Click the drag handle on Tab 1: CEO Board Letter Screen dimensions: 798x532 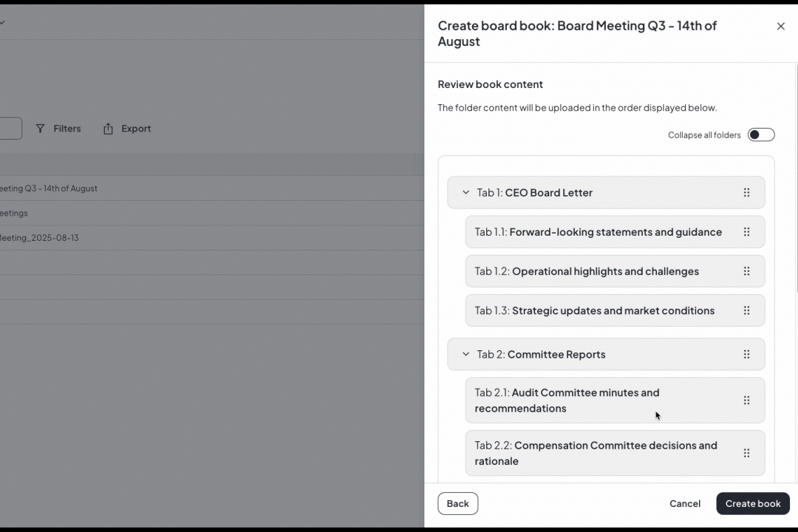pos(747,192)
